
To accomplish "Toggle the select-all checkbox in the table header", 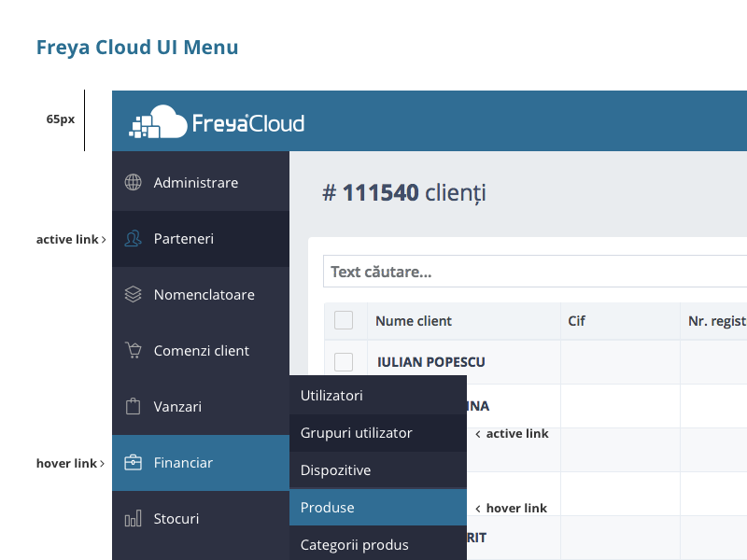I will pyautogui.click(x=344, y=320).
